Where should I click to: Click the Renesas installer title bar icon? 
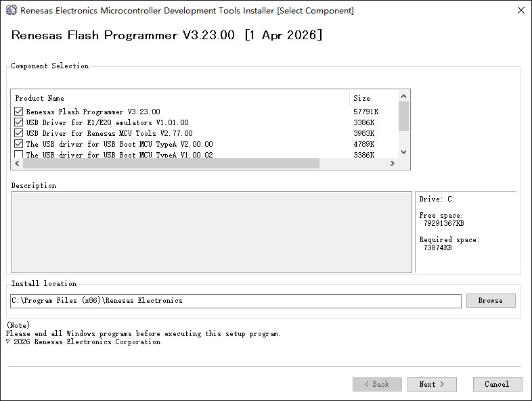pyautogui.click(x=12, y=10)
